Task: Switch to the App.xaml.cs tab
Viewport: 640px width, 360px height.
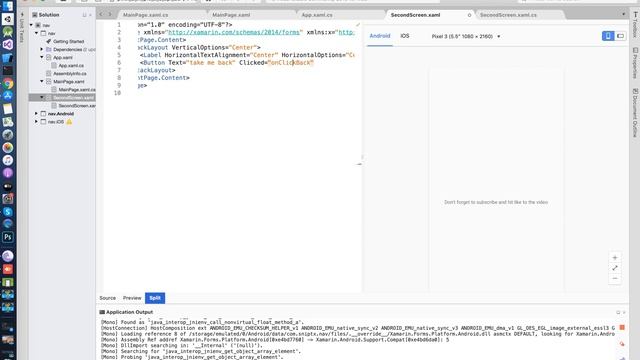Action: pos(317,15)
